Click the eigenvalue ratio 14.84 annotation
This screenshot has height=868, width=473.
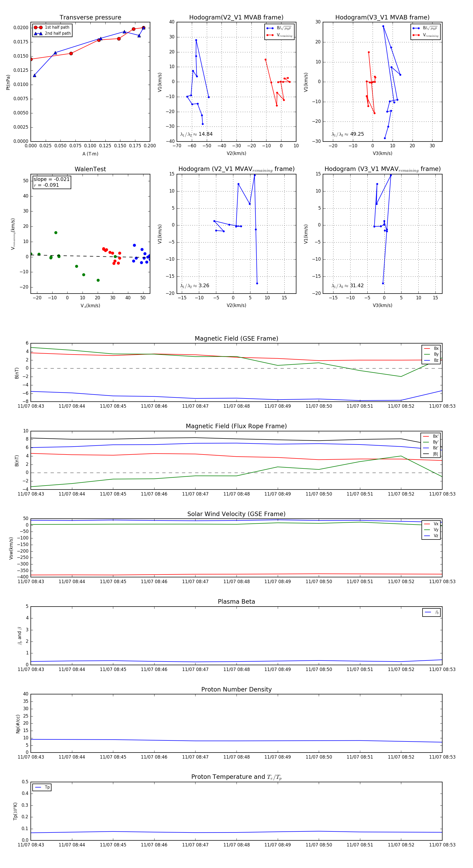[196, 134]
